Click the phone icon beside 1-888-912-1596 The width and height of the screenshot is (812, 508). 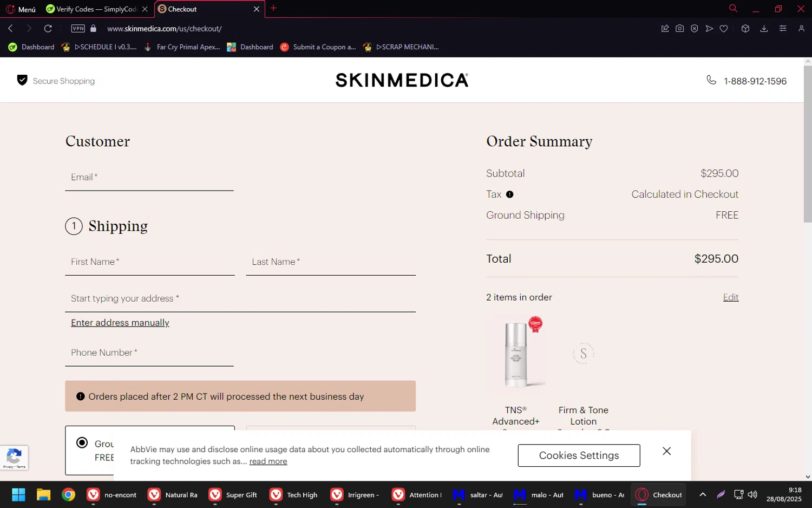711,80
